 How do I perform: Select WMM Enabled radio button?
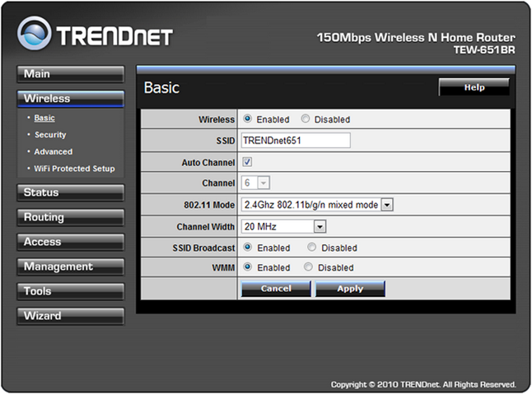click(248, 267)
